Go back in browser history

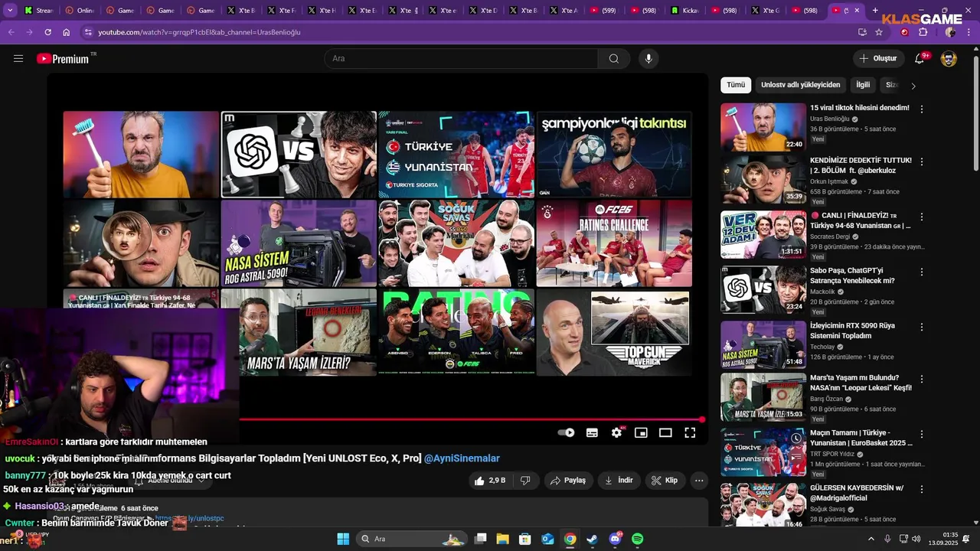[11, 32]
